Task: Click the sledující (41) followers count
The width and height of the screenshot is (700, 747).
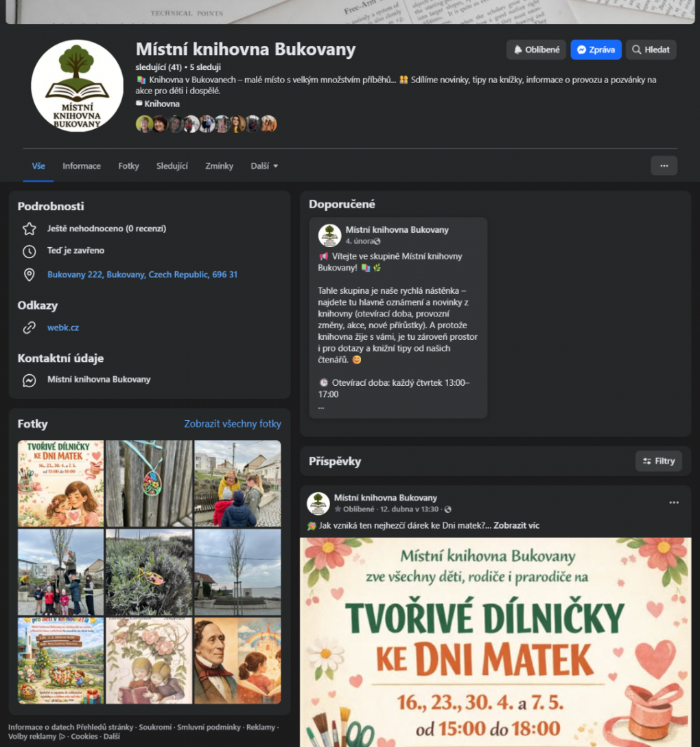Action: 159,67
